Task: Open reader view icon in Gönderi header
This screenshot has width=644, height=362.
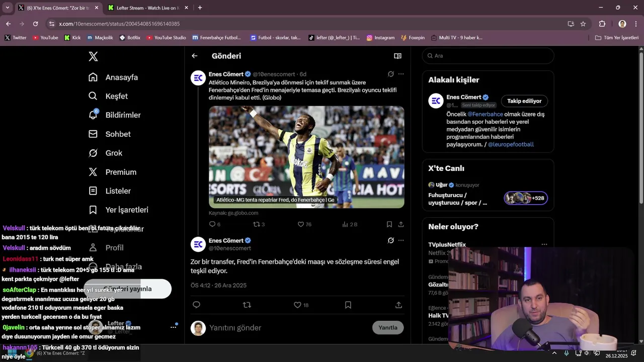Action: [397, 56]
